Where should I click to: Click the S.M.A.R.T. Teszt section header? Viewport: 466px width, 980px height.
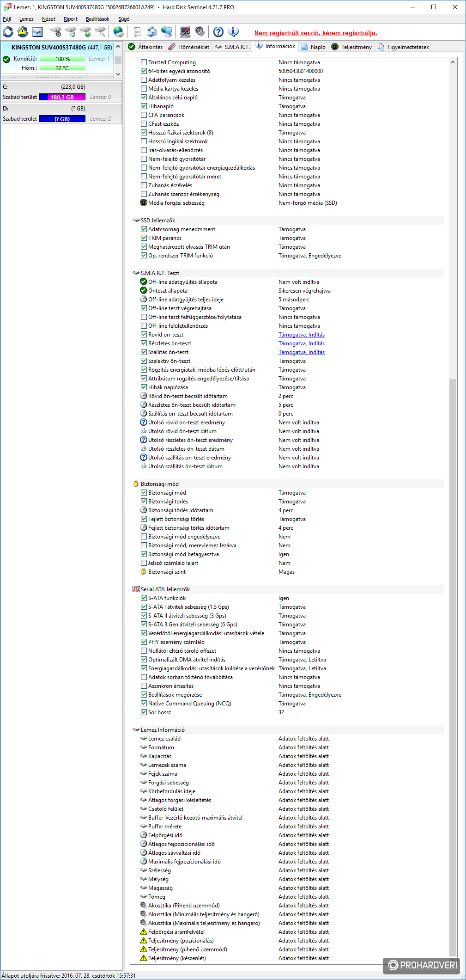point(288,273)
